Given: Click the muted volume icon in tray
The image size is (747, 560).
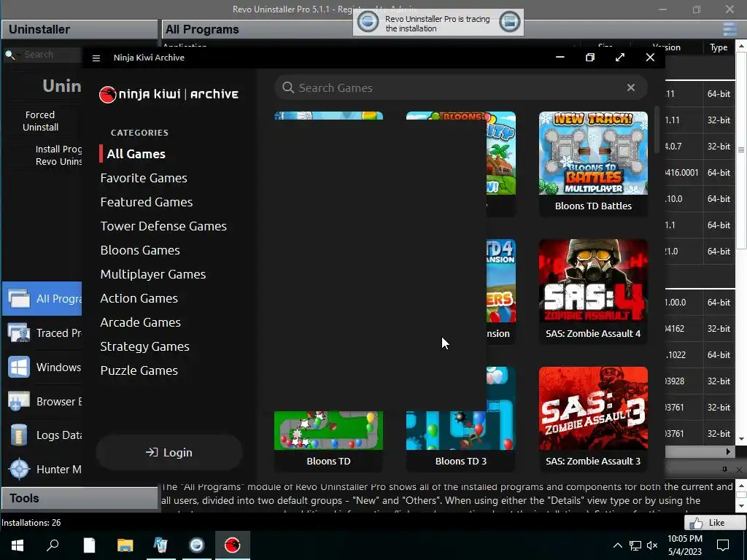Looking at the screenshot, I should pyautogui.click(x=652, y=545).
